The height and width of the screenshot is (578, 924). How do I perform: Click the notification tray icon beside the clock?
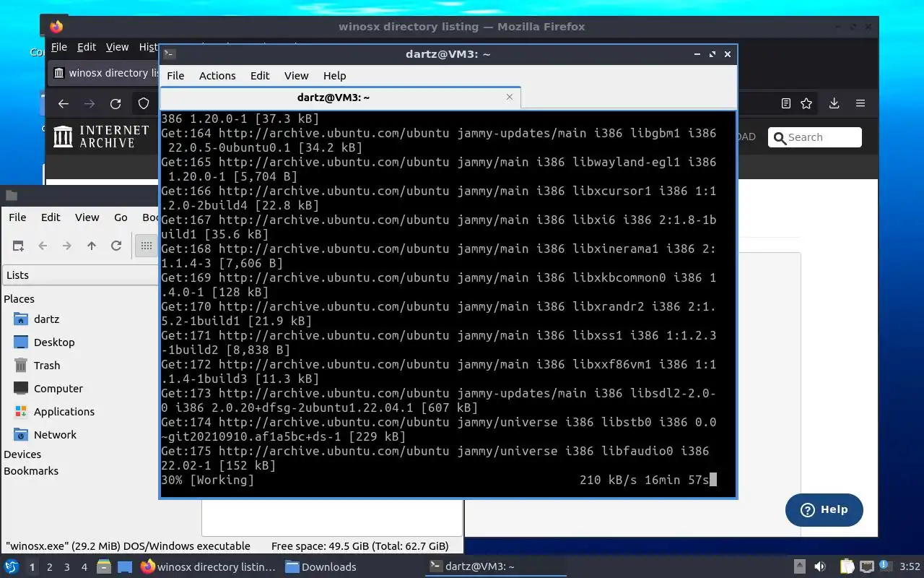(886, 566)
